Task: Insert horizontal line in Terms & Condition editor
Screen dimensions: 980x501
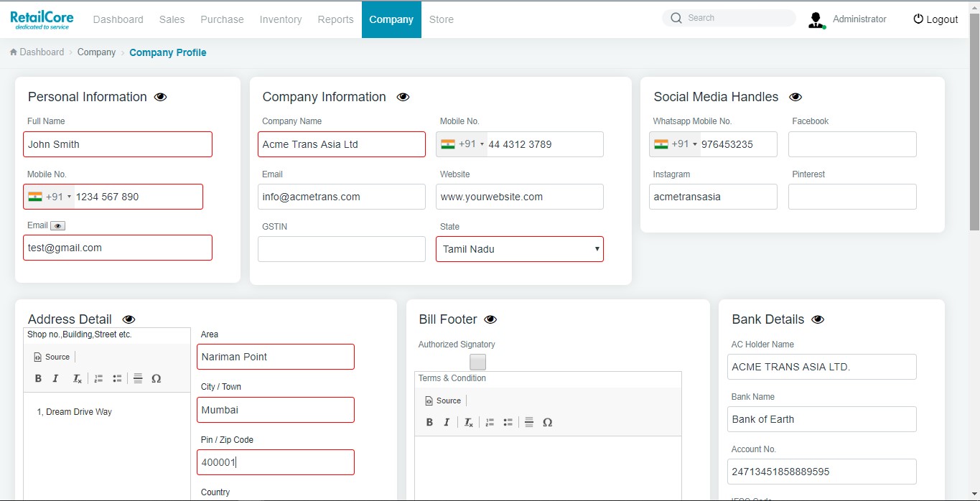Action: pos(529,422)
